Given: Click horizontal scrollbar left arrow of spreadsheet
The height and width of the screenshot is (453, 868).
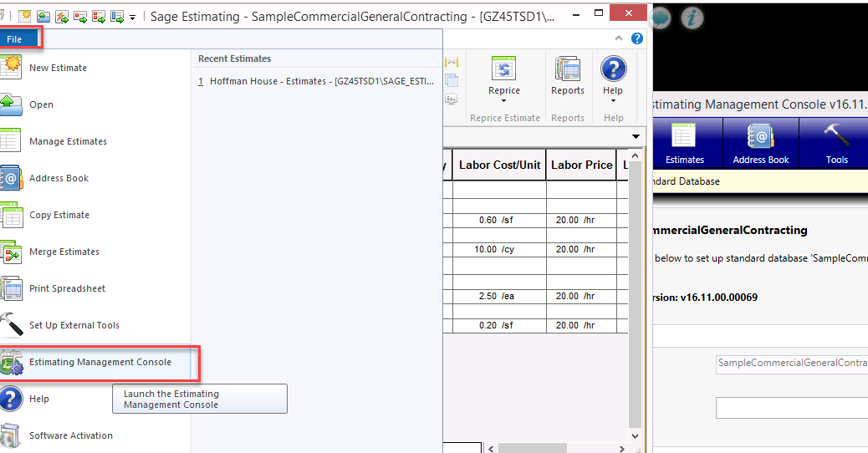Looking at the screenshot, I should pyautogui.click(x=491, y=449).
